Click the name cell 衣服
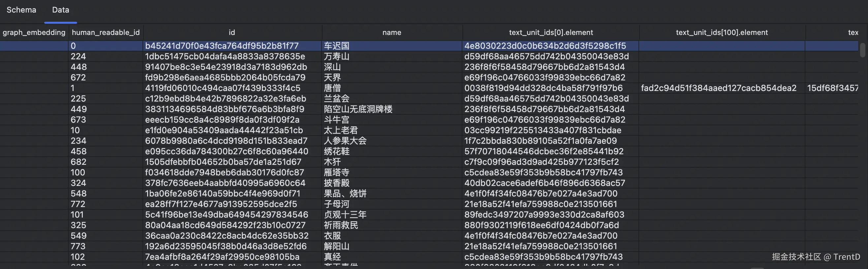This screenshot has height=269, width=868. [392, 236]
